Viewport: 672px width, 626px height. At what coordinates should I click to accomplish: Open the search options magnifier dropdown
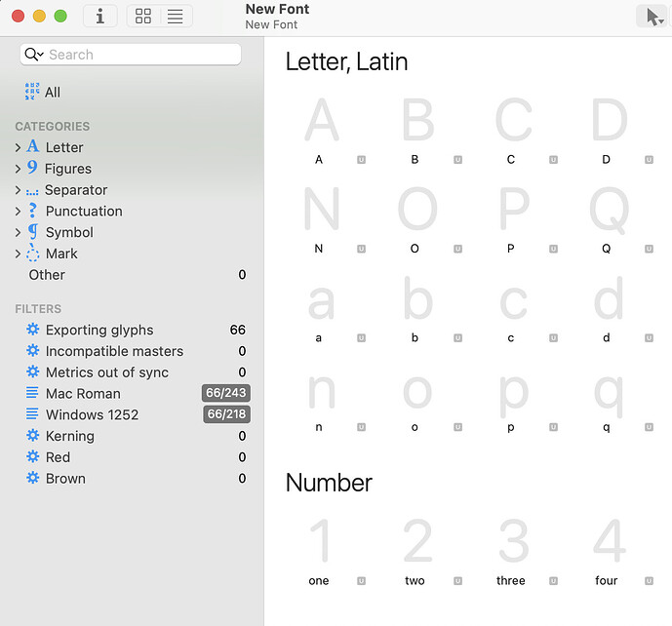point(34,55)
